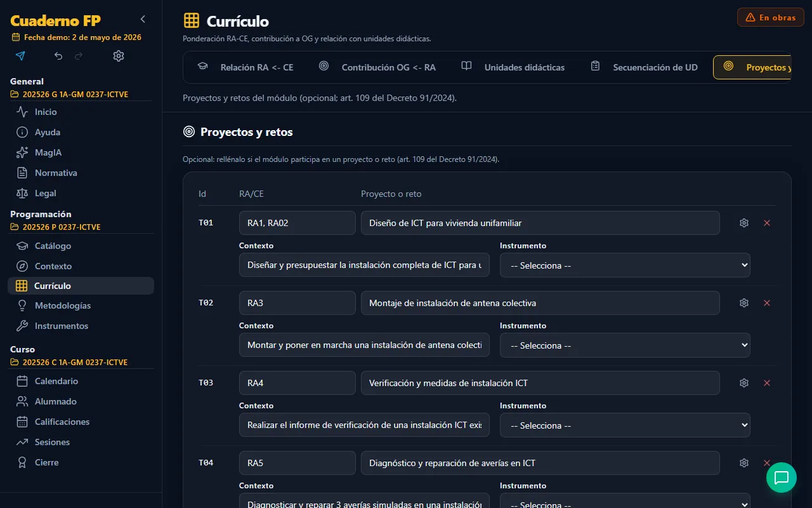Open Metodologías section
This screenshot has height=508, width=812.
pos(81,305)
